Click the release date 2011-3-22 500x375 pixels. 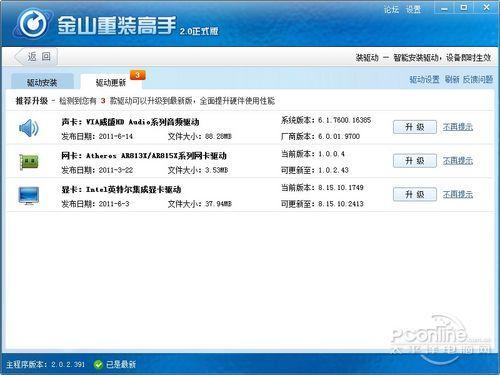[116, 170]
